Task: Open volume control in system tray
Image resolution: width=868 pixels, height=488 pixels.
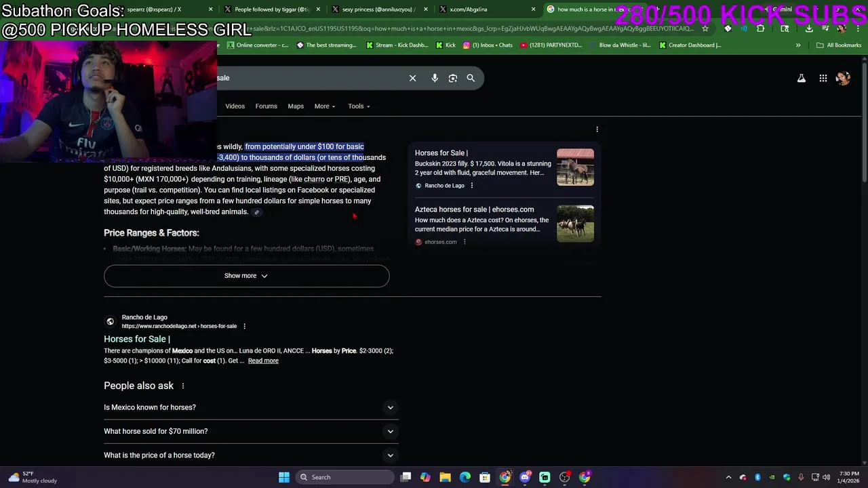Action: click(827, 477)
